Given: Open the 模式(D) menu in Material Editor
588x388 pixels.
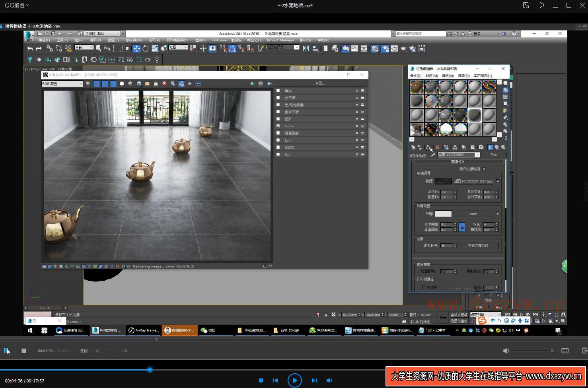Looking at the screenshot, I should 416,76.
